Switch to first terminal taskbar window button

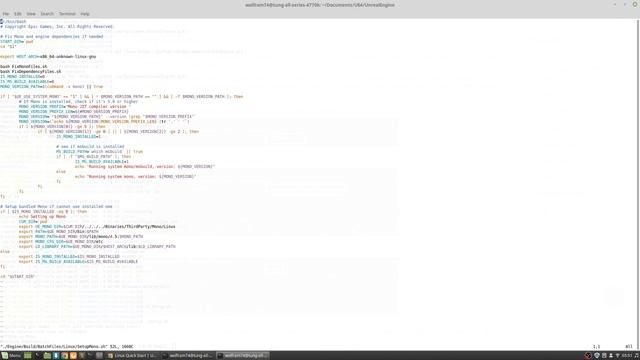tap(187, 356)
